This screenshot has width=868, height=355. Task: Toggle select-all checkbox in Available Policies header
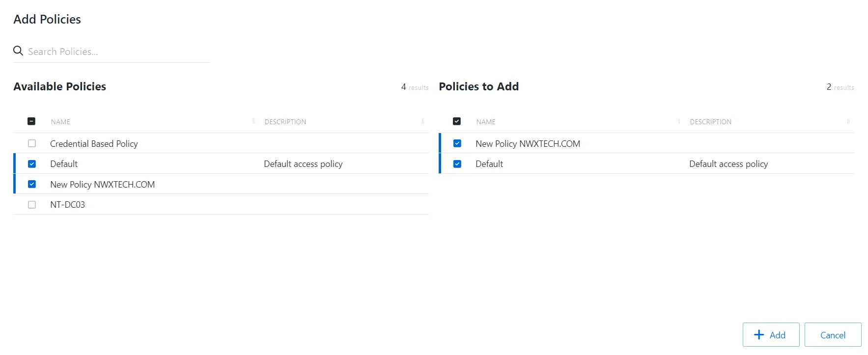coord(31,121)
